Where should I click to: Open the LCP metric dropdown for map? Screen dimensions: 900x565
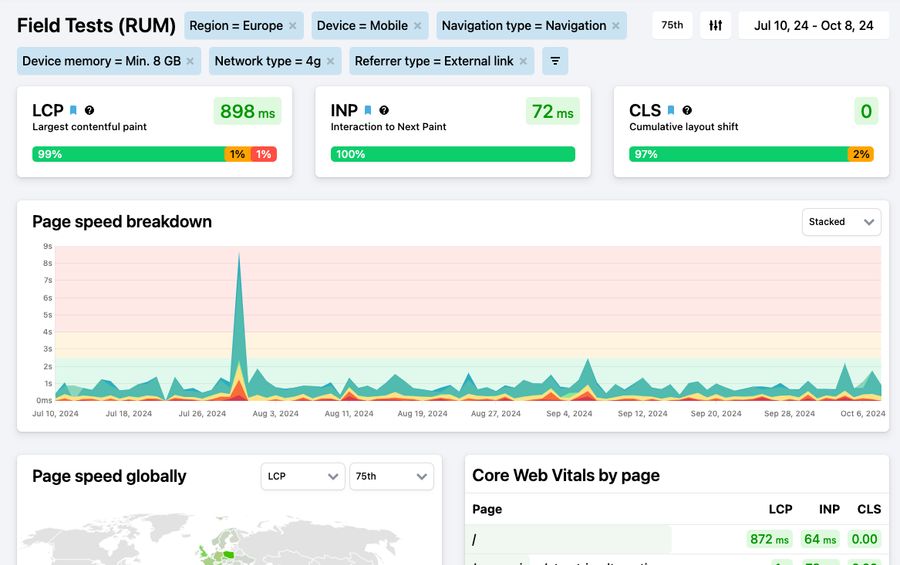(303, 476)
